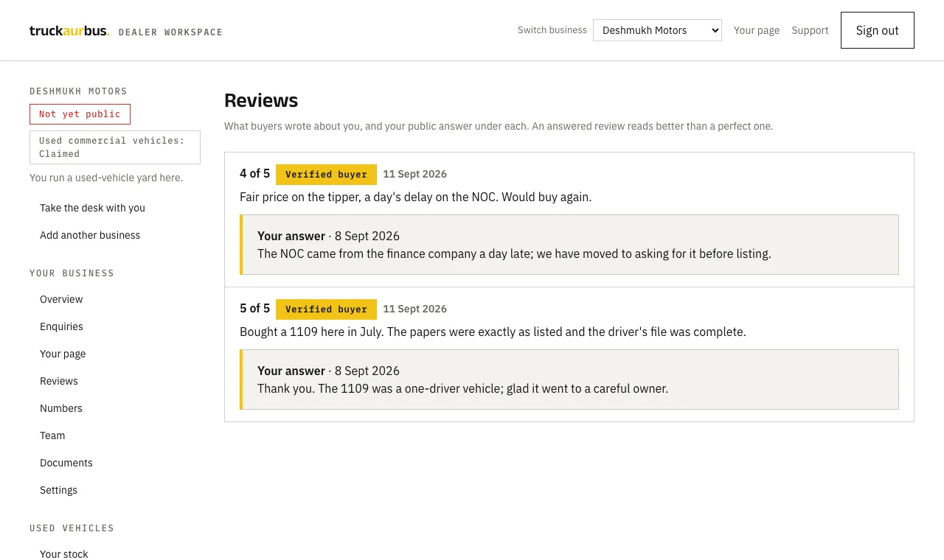Open Take the desk with you
Screen dimensions: 944x560
tap(92, 208)
